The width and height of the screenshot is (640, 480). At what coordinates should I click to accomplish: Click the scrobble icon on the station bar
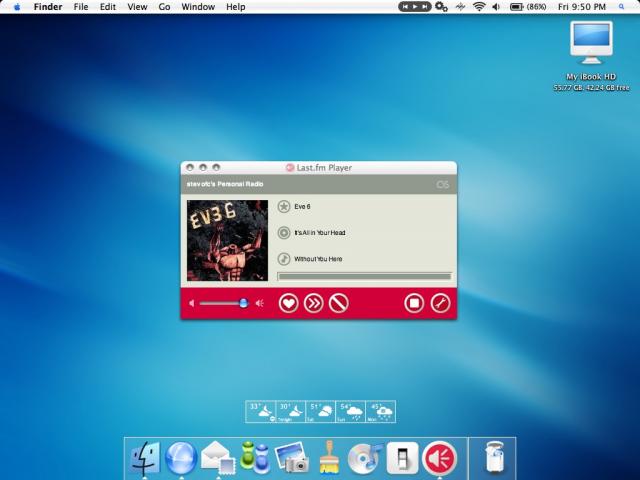click(442, 184)
